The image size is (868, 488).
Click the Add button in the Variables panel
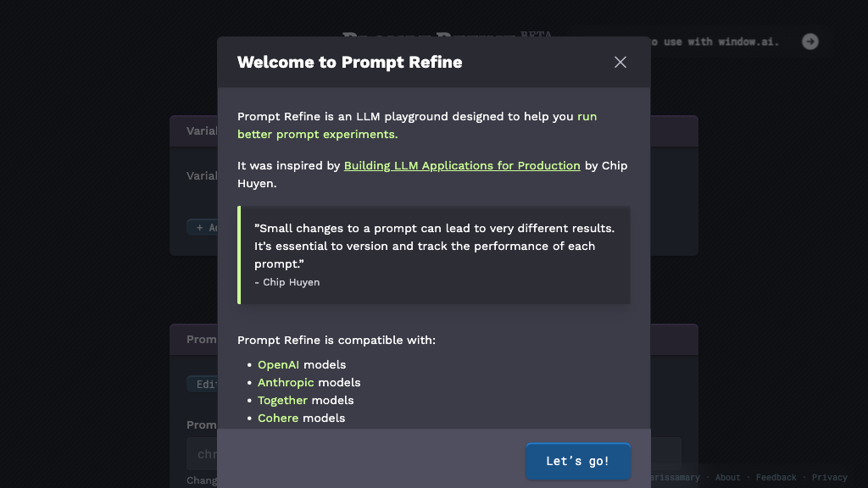pos(206,227)
